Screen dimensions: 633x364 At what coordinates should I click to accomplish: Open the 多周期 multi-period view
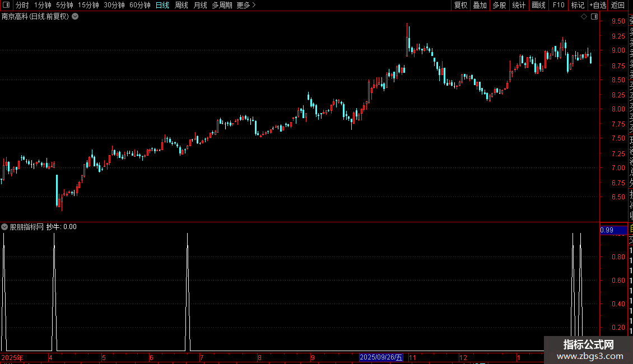point(222,5)
